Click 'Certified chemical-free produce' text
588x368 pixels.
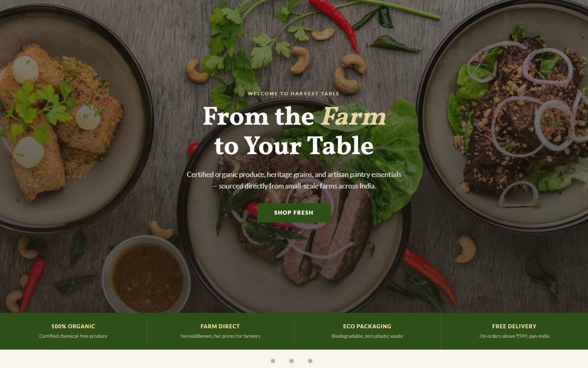(73, 336)
